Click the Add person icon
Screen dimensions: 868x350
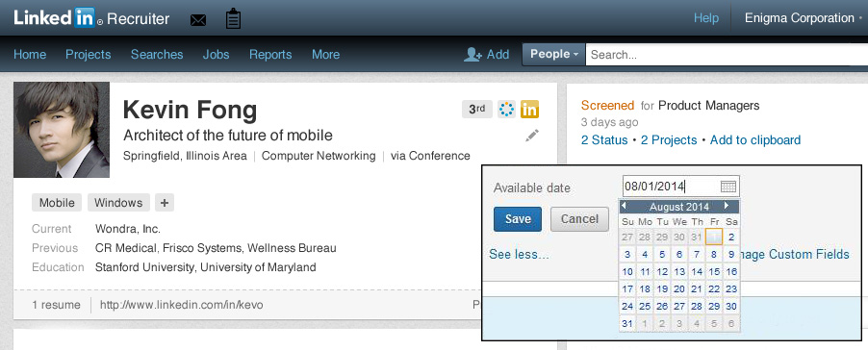[x=472, y=54]
